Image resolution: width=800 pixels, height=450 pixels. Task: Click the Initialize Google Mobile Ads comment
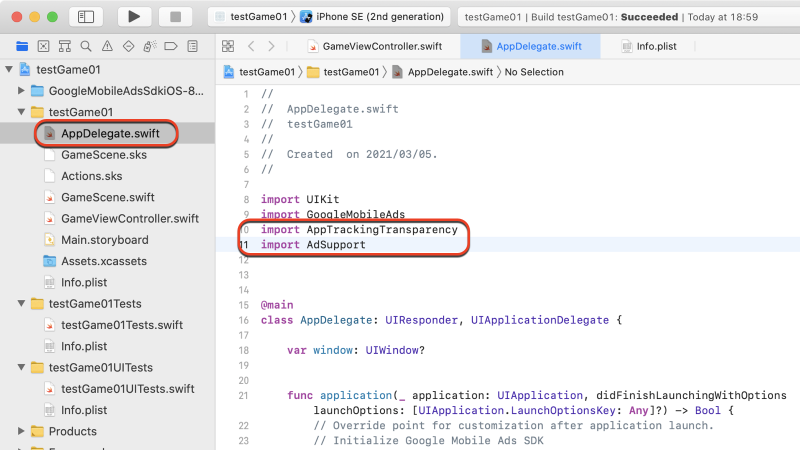(429, 440)
